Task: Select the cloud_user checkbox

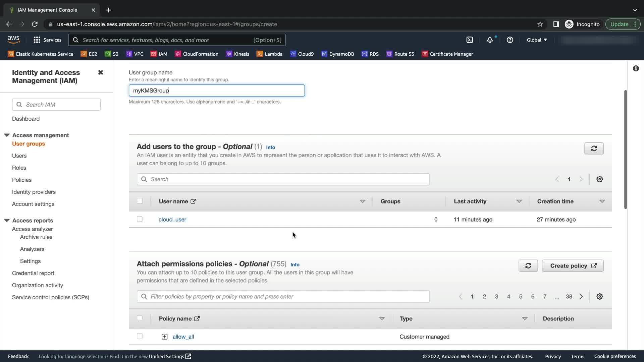Action: tap(140, 219)
